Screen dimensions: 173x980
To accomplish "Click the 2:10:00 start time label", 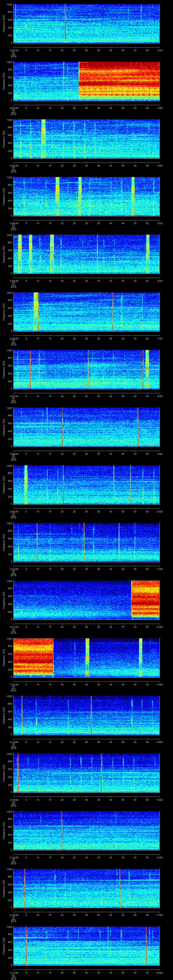I will pos(14,569).
